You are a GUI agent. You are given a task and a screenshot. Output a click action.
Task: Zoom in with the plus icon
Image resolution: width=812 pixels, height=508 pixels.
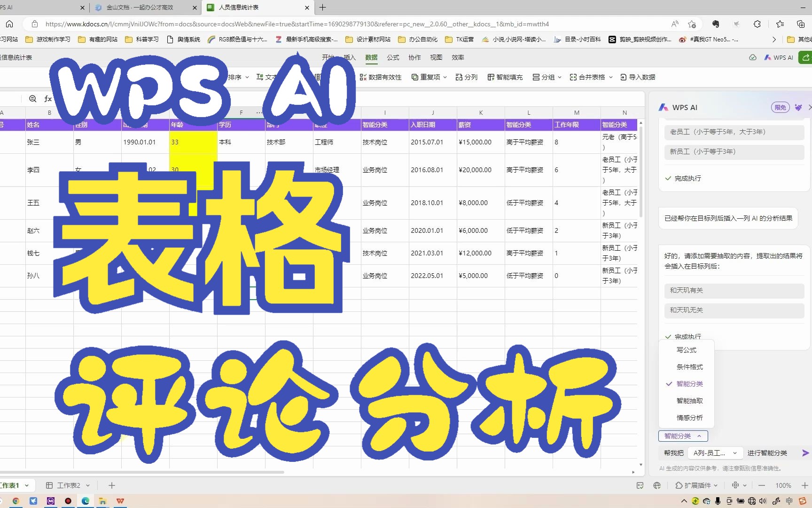pyautogui.click(x=804, y=485)
